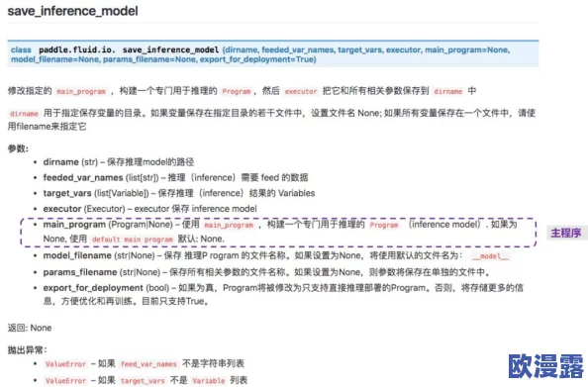Screen dimensions: 588x387
Task: Click the dirname (str) parameter entry
Action: click(119, 162)
